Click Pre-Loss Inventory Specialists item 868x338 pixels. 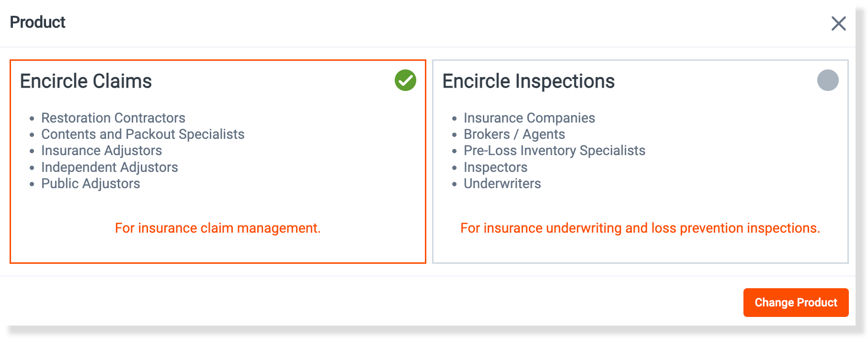coord(554,150)
